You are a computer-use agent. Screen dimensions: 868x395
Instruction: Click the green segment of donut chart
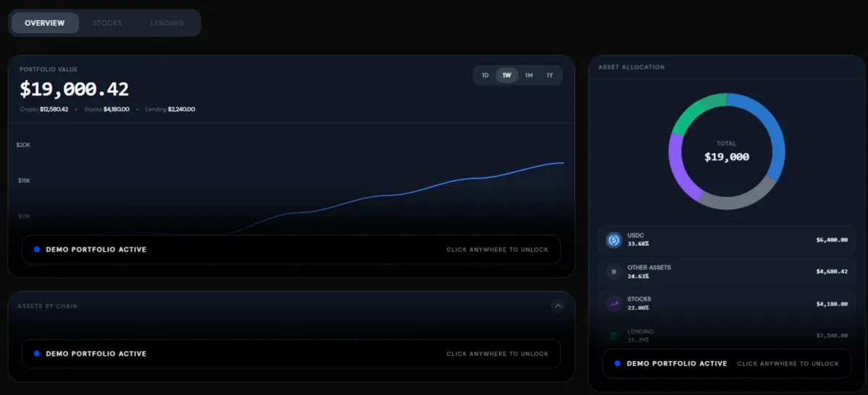695,112
